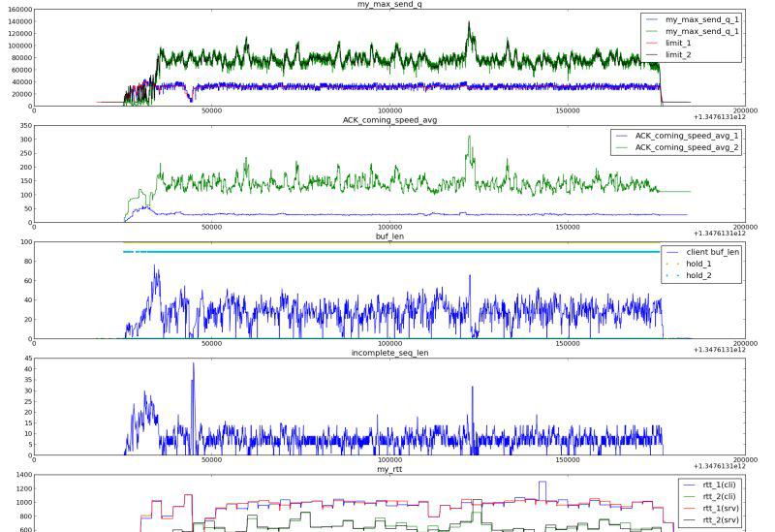Select the blue my_max_send_q_1 legend entry
The height and width of the screenshot is (532, 775).
693,19
